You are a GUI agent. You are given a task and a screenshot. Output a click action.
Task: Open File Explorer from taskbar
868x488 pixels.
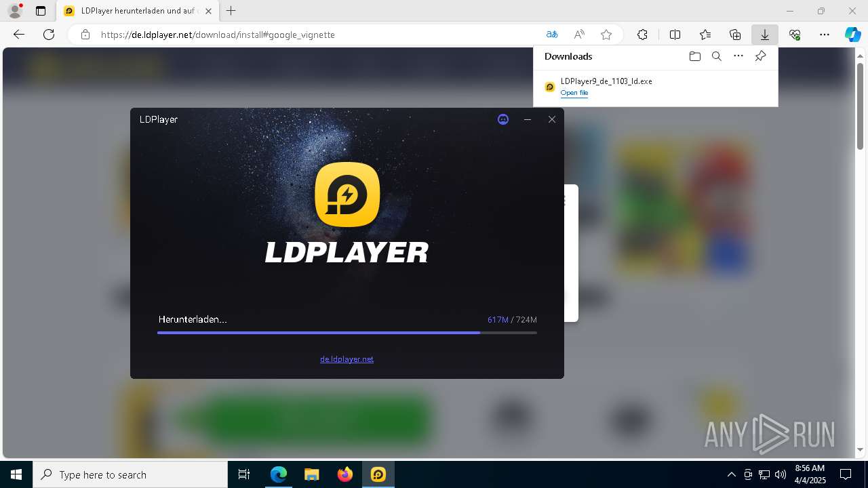pyautogui.click(x=312, y=474)
